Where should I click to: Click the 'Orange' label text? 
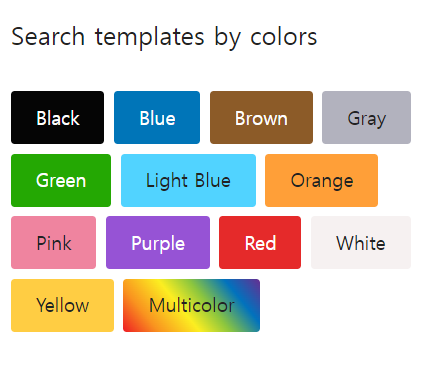click(x=322, y=182)
